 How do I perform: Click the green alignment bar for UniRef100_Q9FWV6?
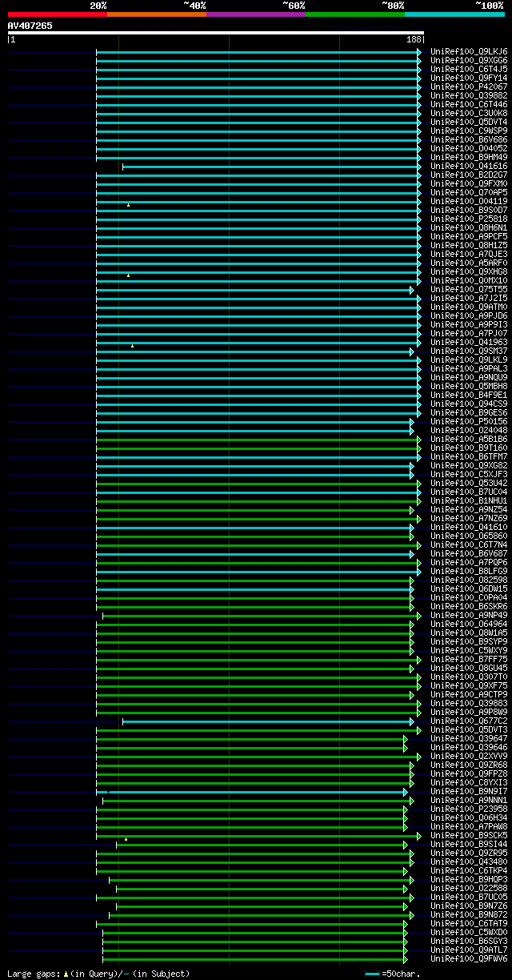(255, 959)
